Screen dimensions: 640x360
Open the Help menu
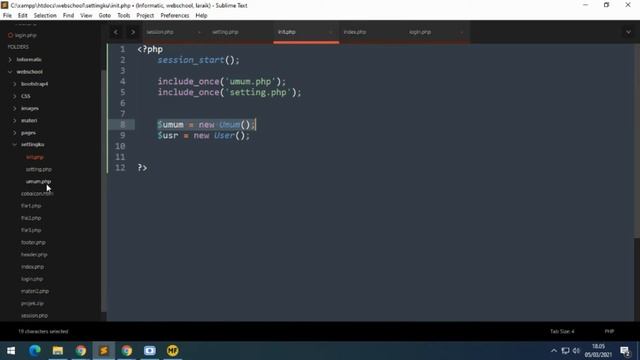[201, 16]
